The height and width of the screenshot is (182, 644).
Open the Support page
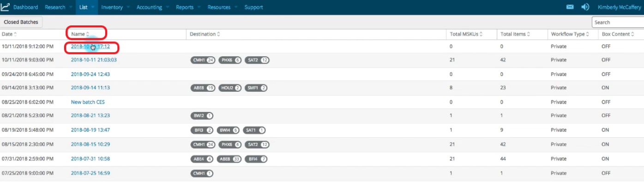pos(253,7)
